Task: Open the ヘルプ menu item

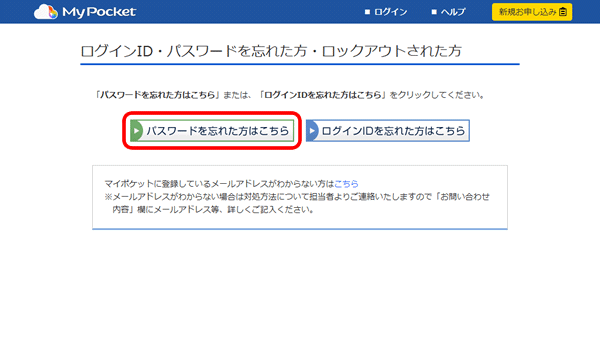Action: point(448,12)
